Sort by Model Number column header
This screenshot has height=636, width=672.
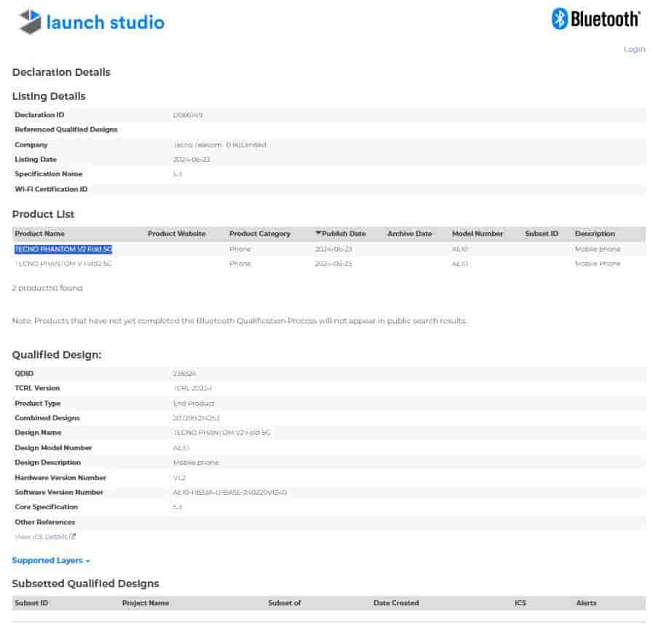click(477, 234)
